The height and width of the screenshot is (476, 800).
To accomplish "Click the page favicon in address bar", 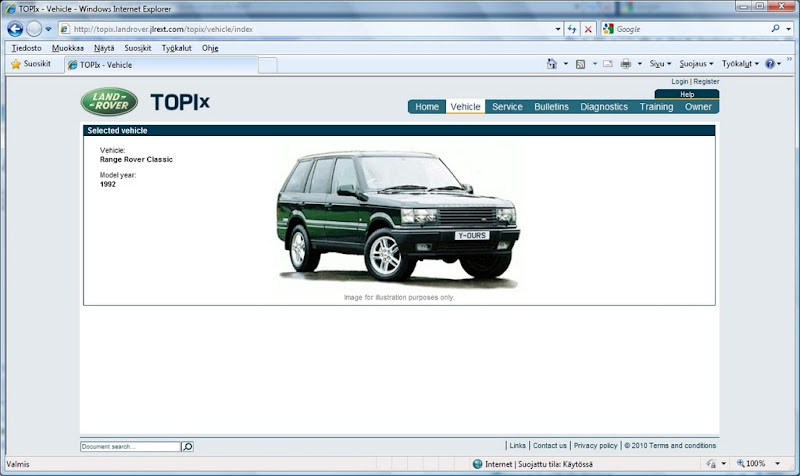I will (65, 29).
